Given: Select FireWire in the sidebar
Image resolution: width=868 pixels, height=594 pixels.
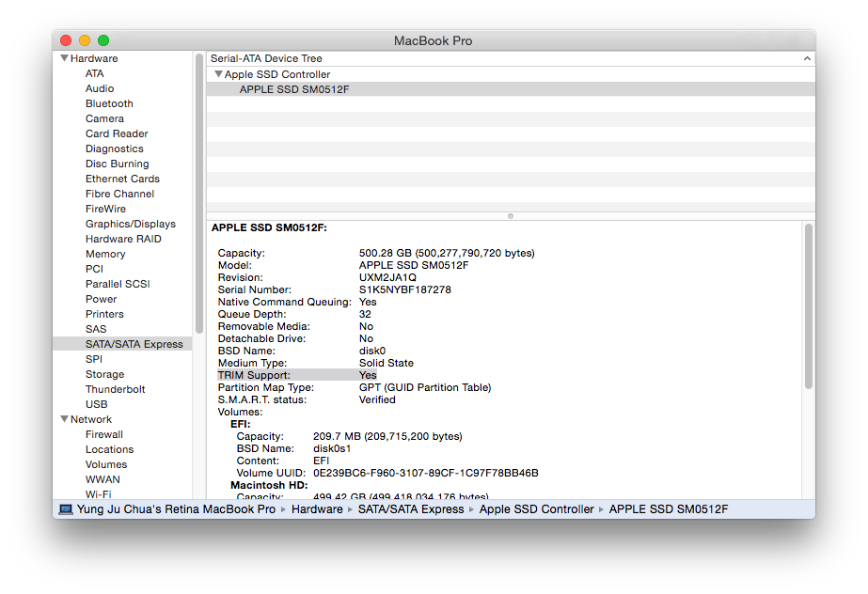Looking at the screenshot, I should (105, 209).
